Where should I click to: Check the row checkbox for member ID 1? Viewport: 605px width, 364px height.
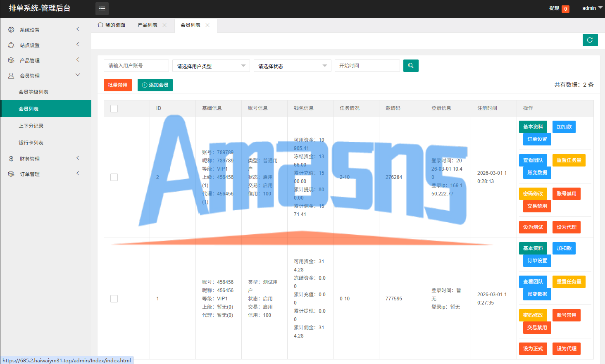114,299
